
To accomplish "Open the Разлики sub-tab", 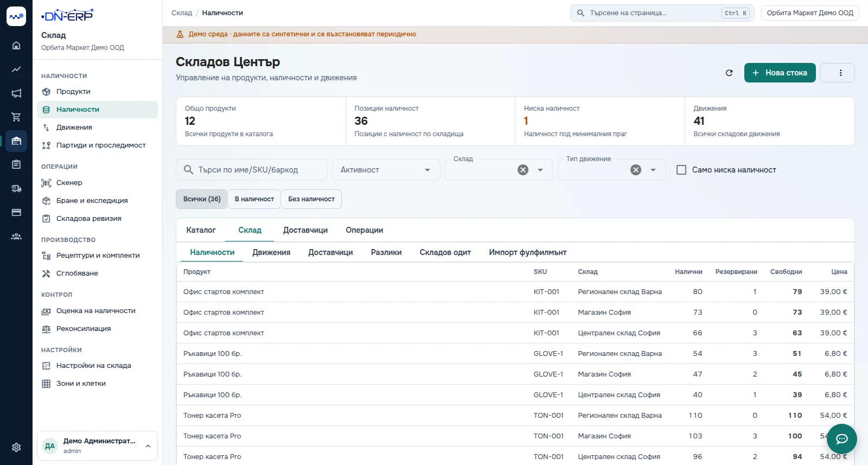I will coord(386,252).
